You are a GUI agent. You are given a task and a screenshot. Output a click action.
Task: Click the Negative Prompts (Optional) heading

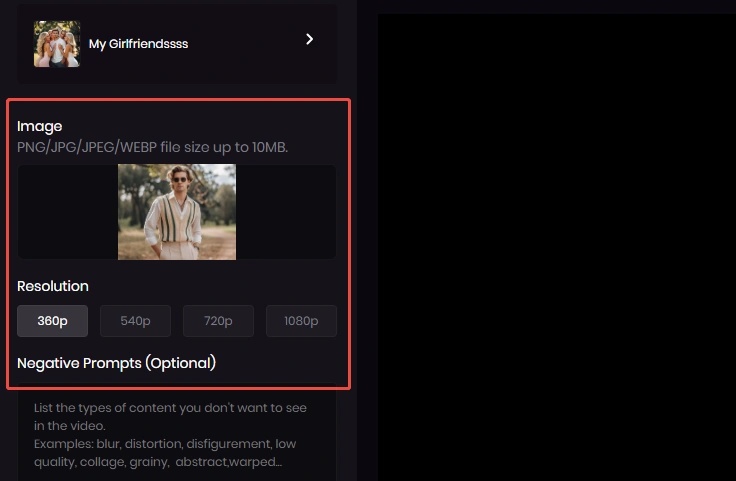[116, 362]
